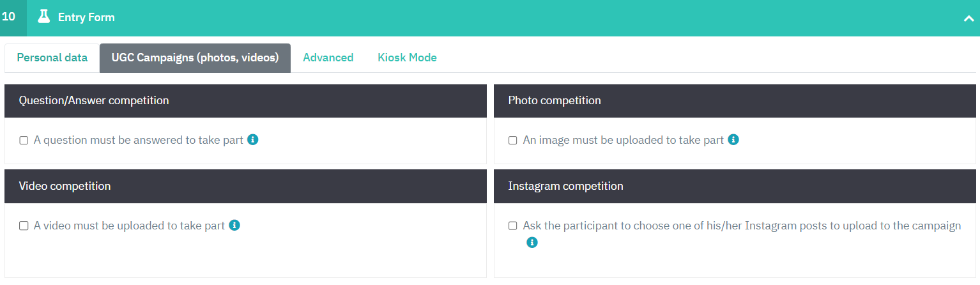Click the Question/Answer competition header
Image resolution: width=980 pixels, height=285 pixels.
(94, 100)
